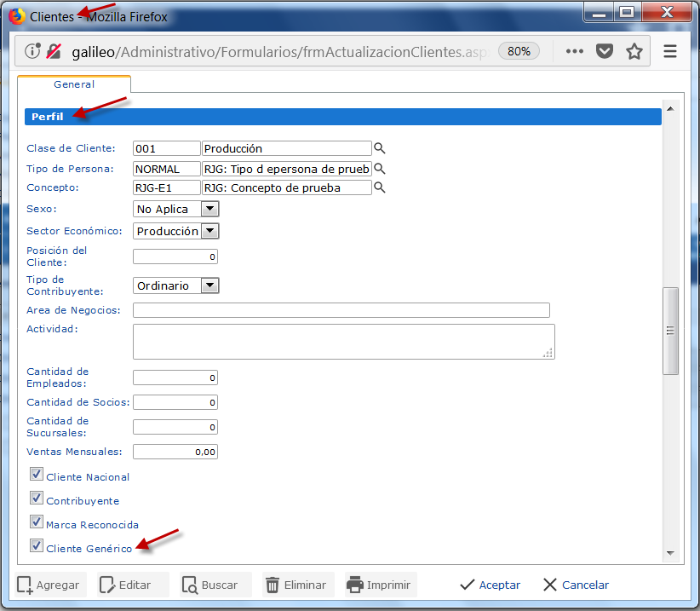This screenshot has width=700, height=611.
Task: Disable the Cliente Genérico checkbox
Action: [36, 546]
